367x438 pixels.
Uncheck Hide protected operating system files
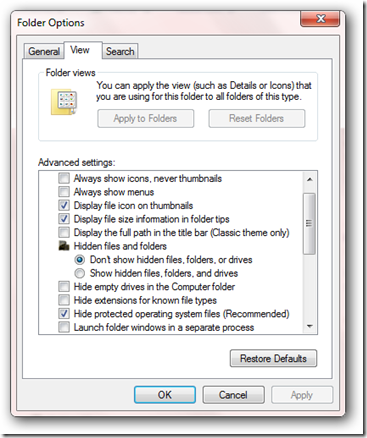[x=64, y=314]
